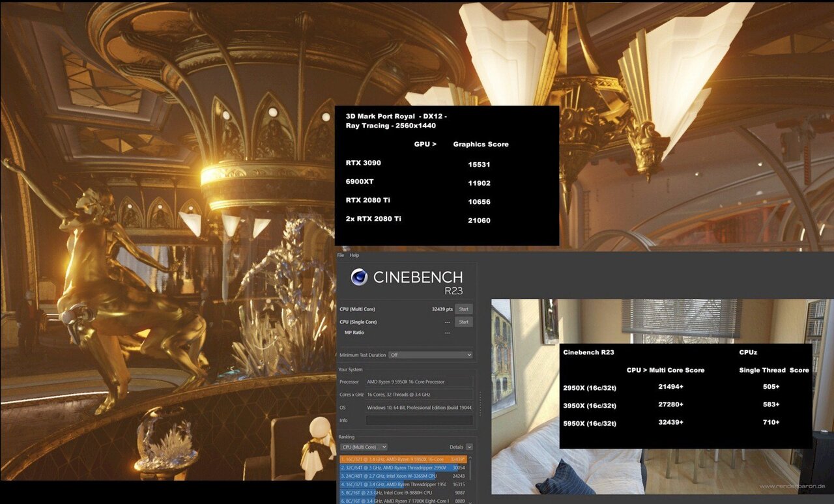The image size is (834, 504).
Task: Click inside the Info input field
Action: coord(417,420)
